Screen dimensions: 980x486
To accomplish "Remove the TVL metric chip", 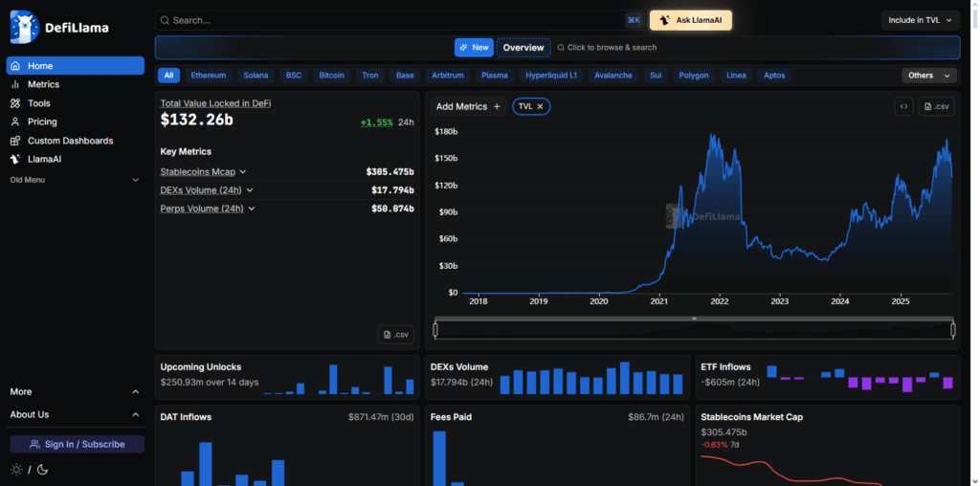I will 540,107.
